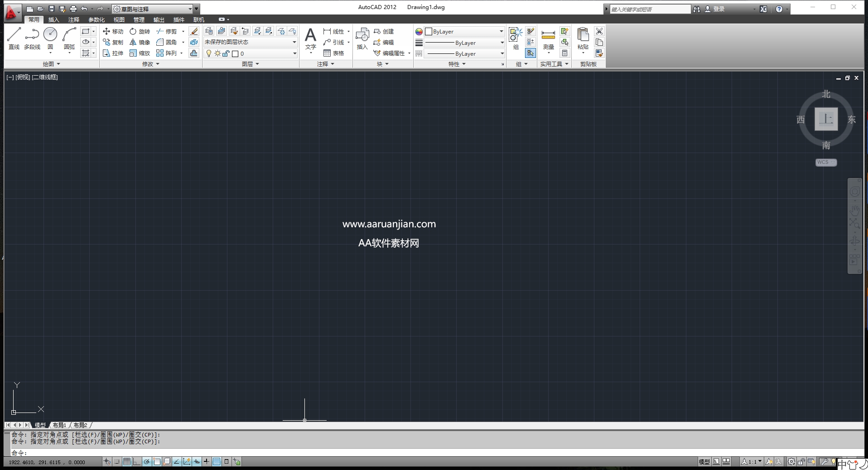Screen dimensions: 868x470
Task: Enable ortho mode in the status bar
Action: [138, 462]
